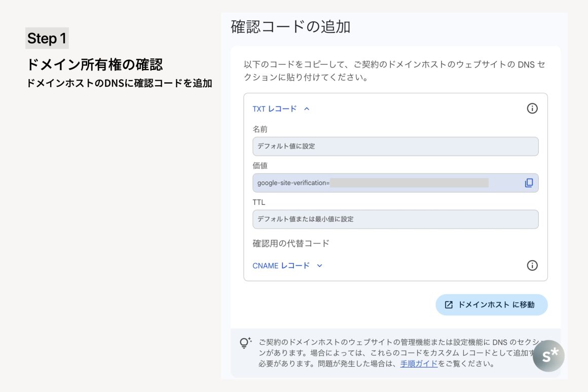The width and height of the screenshot is (588, 392).
Task: Click the info icon beside TXT レコード
Action: (532, 109)
